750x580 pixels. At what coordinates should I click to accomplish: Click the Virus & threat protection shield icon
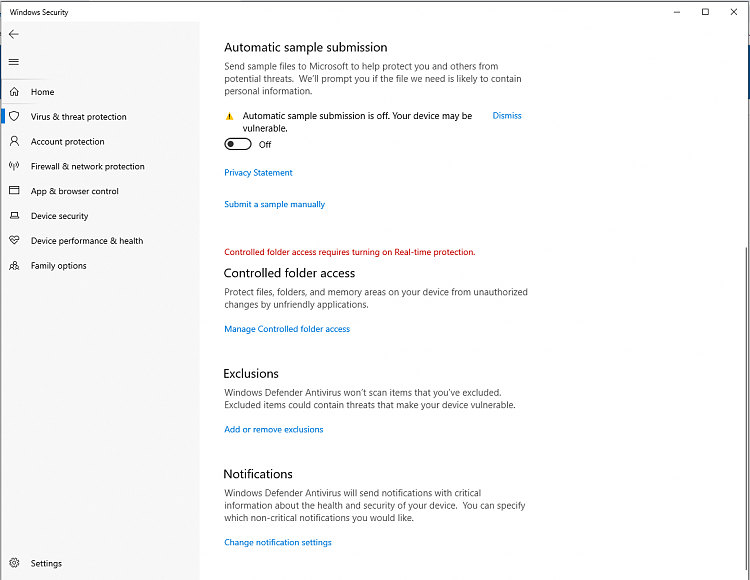pyautogui.click(x=14, y=116)
